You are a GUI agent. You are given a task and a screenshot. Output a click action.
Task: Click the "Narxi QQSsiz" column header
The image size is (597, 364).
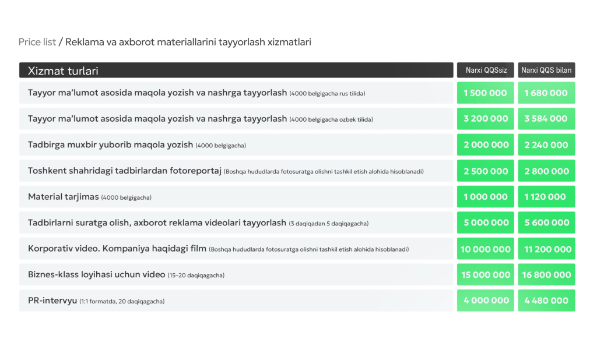(x=486, y=70)
